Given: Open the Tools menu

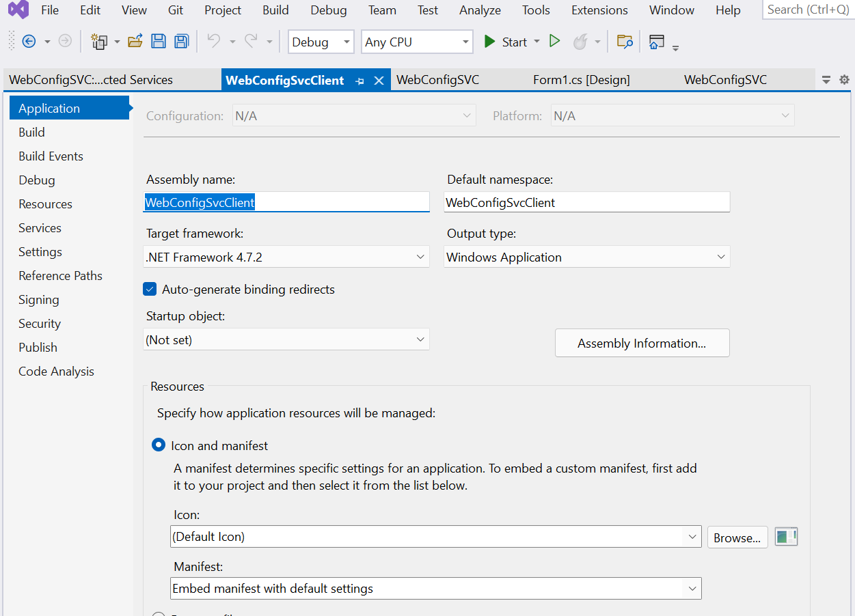Looking at the screenshot, I should click(536, 10).
